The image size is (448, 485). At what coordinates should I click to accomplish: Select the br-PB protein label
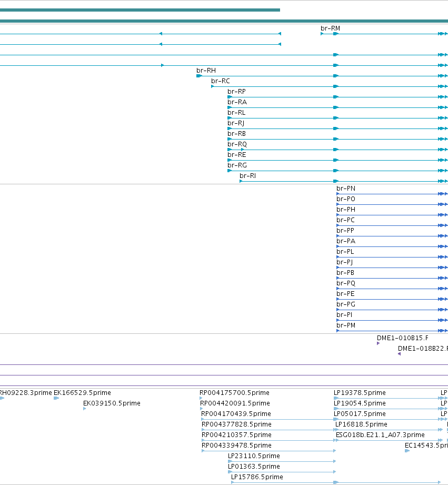[345, 272]
